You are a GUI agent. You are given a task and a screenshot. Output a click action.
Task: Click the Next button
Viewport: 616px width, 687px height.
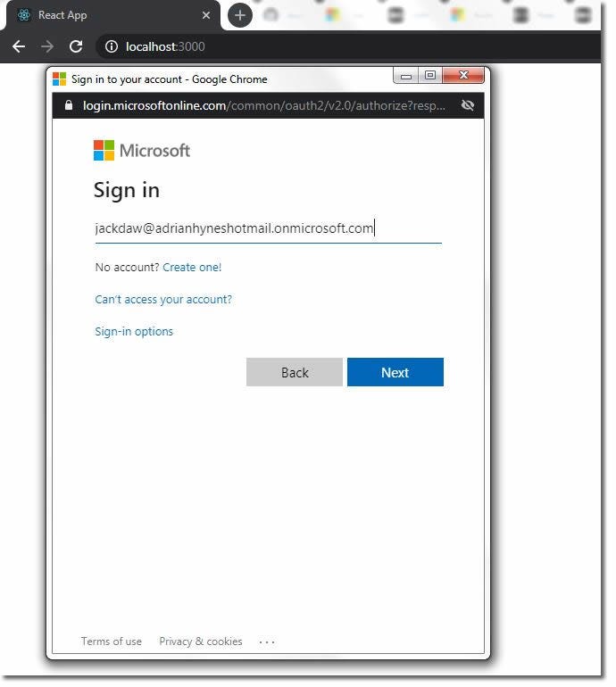[395, 372]
